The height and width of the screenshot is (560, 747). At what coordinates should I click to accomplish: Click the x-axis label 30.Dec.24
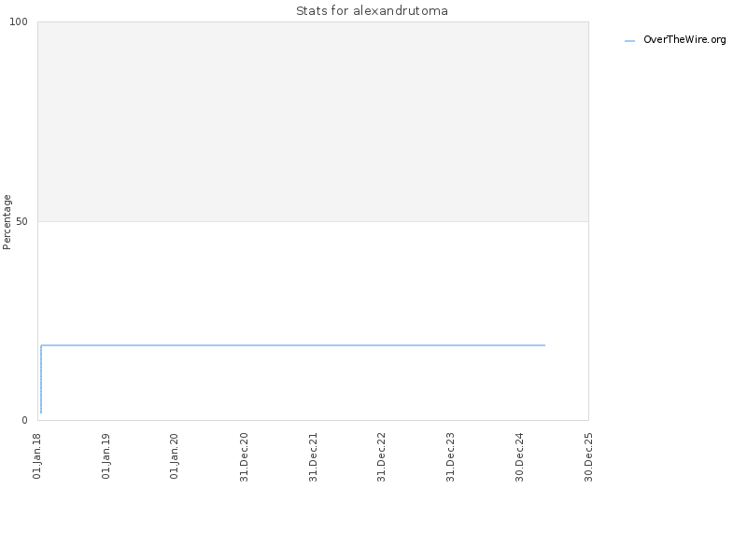pos(519,457)
